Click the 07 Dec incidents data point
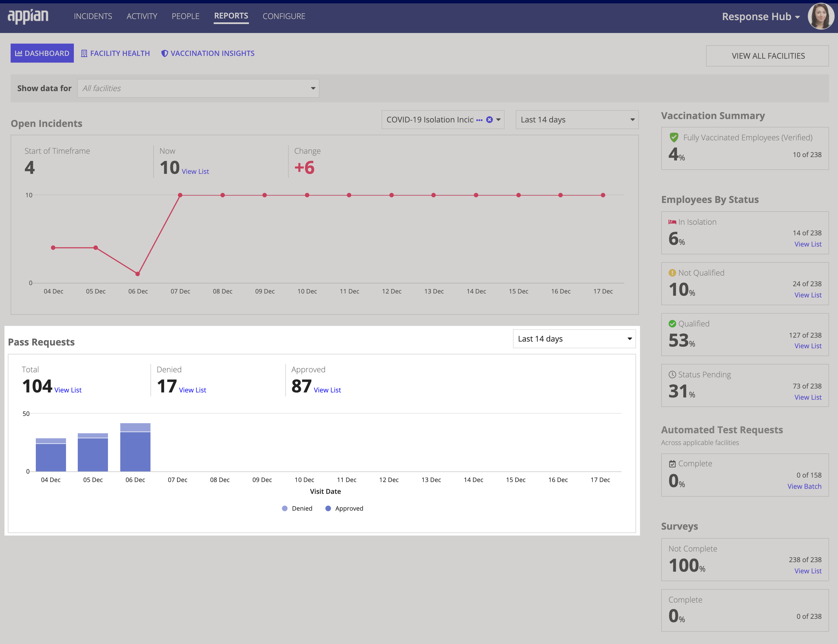This screenshot has height=644, width=838. pyautogui.click(x=180, y=195)
